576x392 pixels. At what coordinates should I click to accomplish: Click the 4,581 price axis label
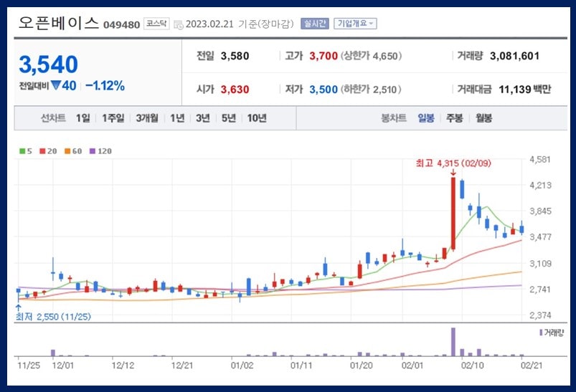(x=540, y=159)
